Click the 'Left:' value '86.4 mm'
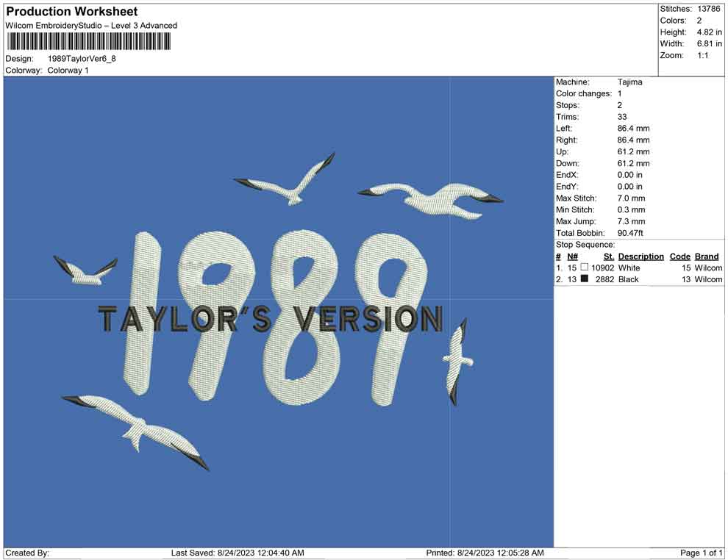The height and width of the screenshot is (560, 728). click(x=633, y=129)
